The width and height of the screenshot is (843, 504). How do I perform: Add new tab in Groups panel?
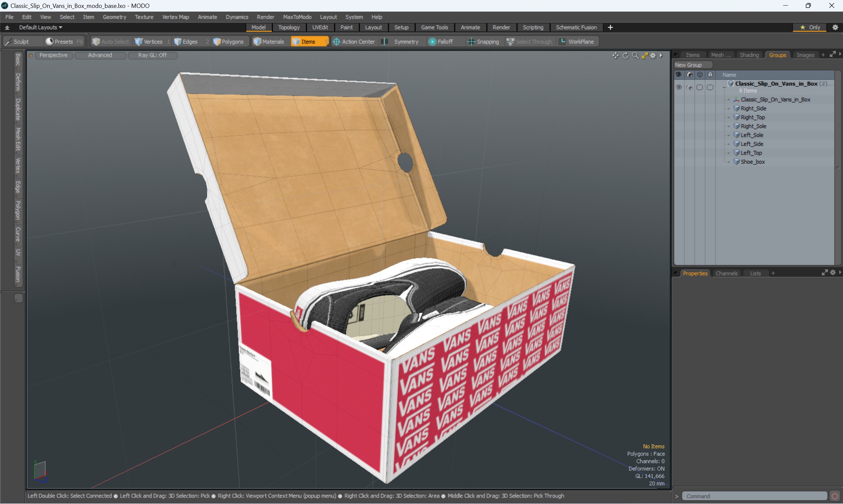[x=823, y=55]
